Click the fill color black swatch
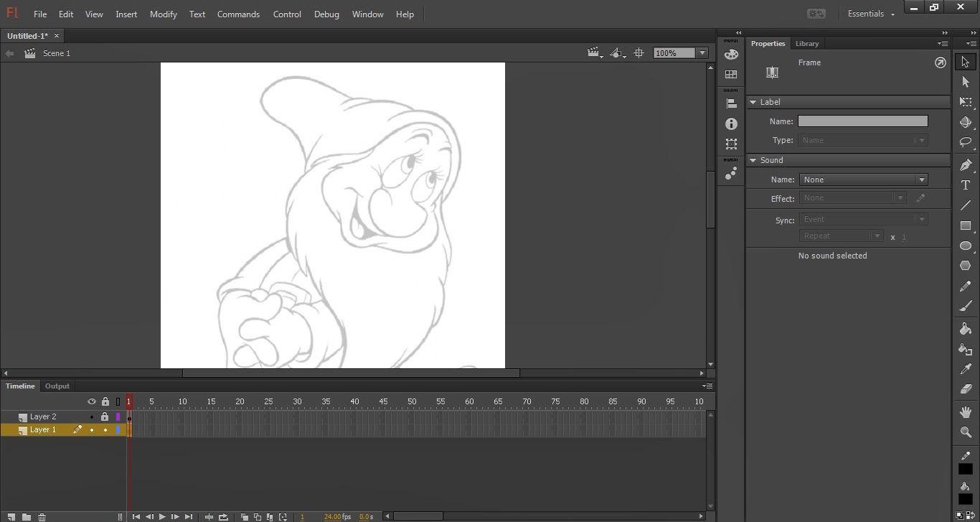 966,499
